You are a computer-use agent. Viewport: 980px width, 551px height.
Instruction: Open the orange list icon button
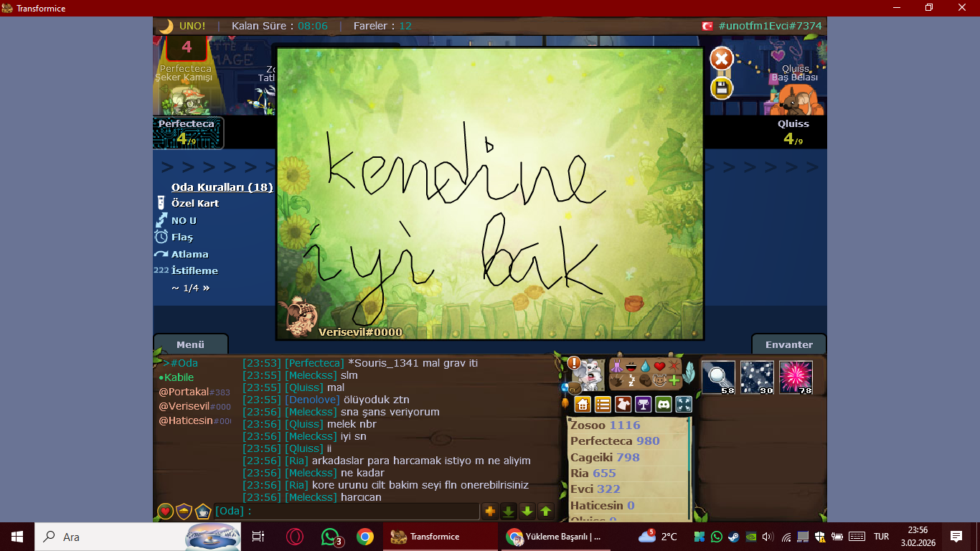pos(603,404)
